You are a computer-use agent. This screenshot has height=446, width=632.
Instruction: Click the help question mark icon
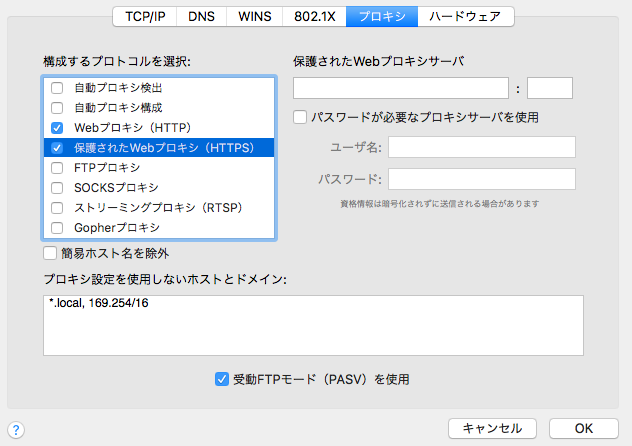(x=16, y=429)
